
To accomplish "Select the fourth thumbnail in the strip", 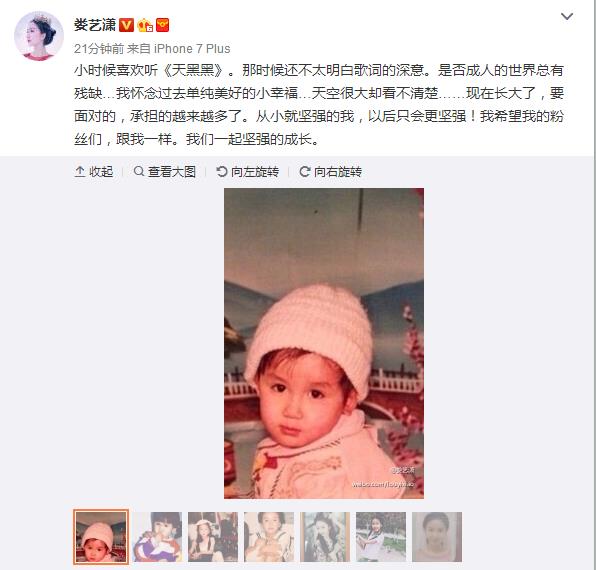I will click(x=269, y=537).
